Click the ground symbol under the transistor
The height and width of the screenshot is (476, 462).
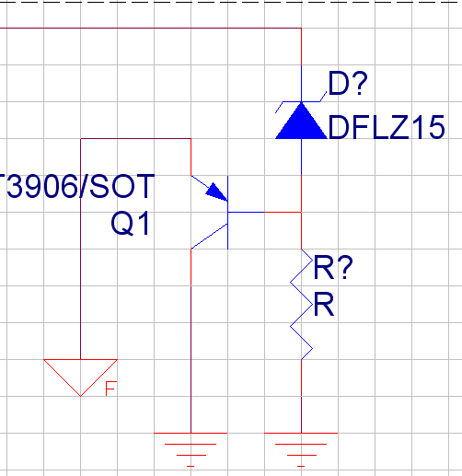(191, 450)
